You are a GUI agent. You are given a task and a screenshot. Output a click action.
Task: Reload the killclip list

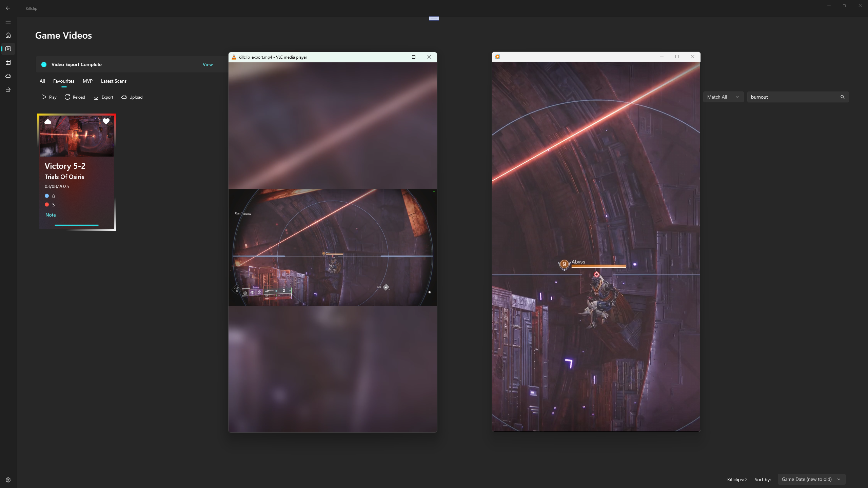pos(75,97)
